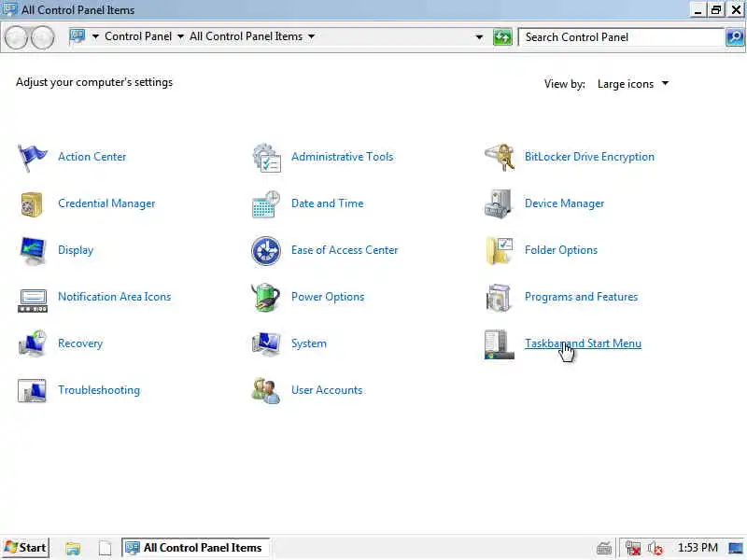Click the Troubleshooting icon
Image resolution: width=747 pixels, height=560 pixels.
tap(32, 390)
